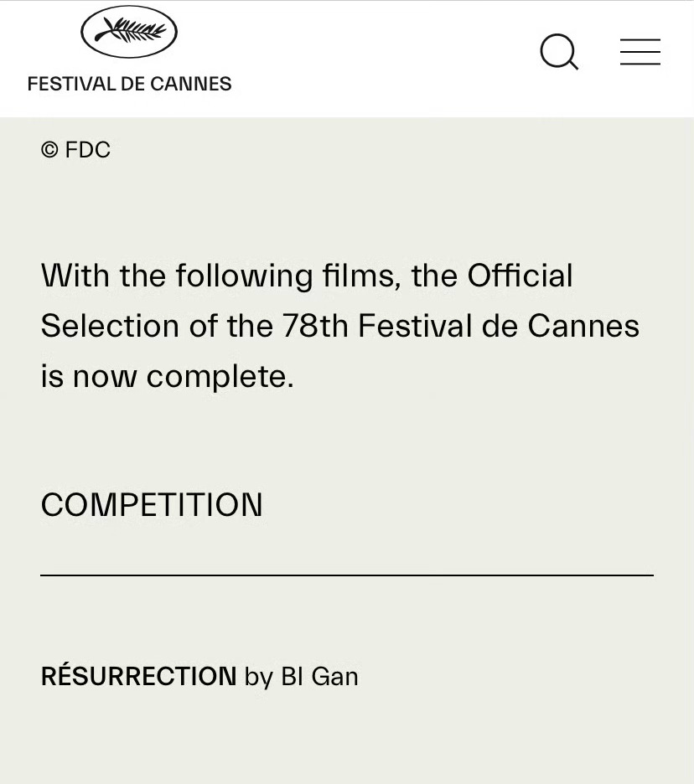Click the words 'Official' in the intro
Image resolution: width=694 pixels, height=784 pixels.
tap(520, 276)
